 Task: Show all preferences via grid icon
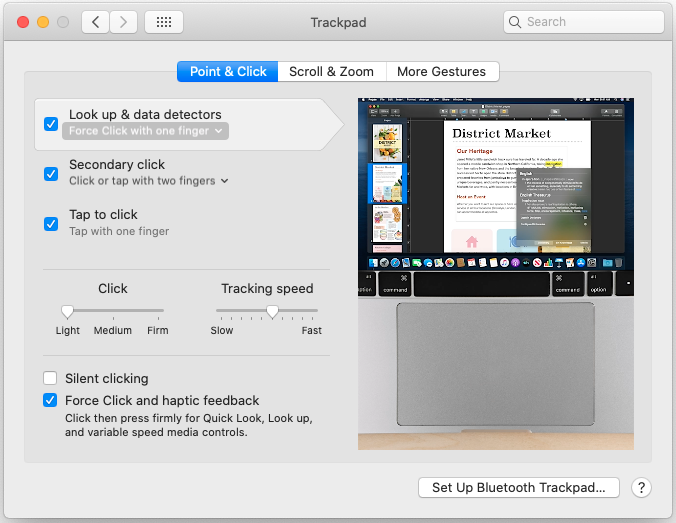164,22
